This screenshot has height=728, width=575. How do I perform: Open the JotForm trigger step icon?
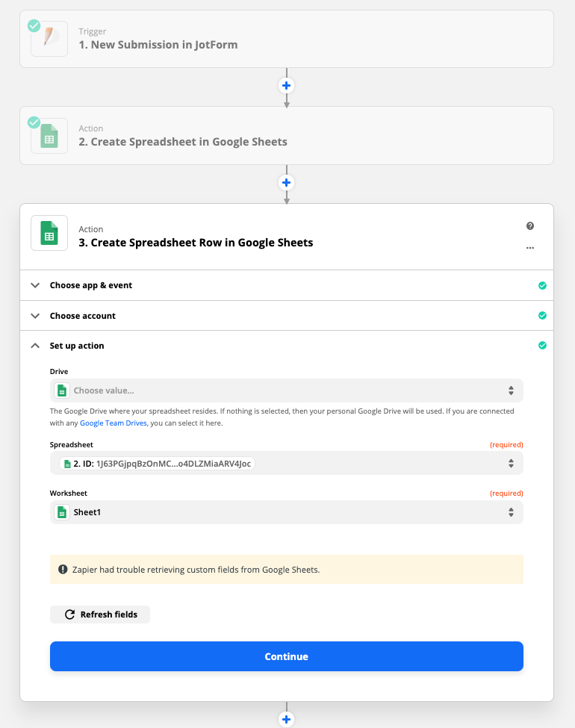49,39
